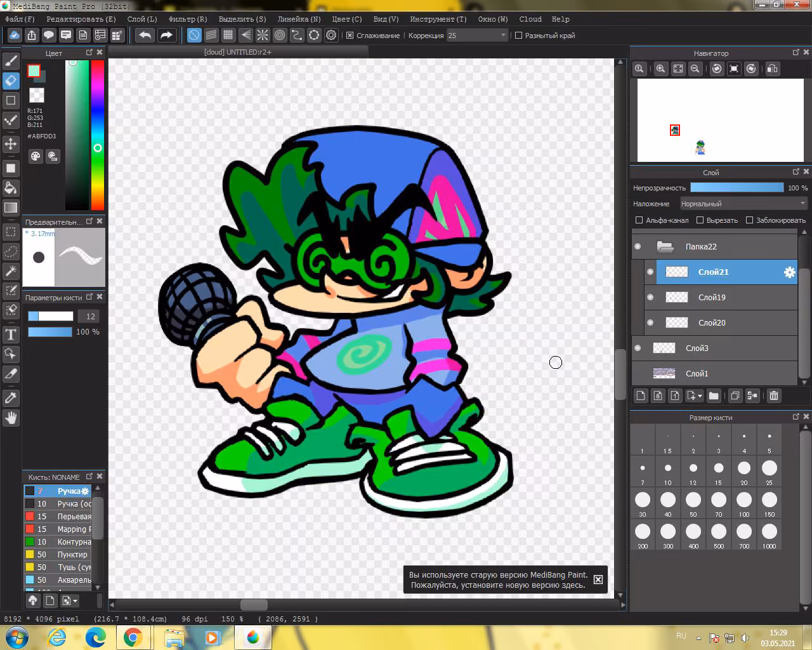Open the Cloud menu
812x650 pixels.
pyautogui.click(x=530, y=19)
